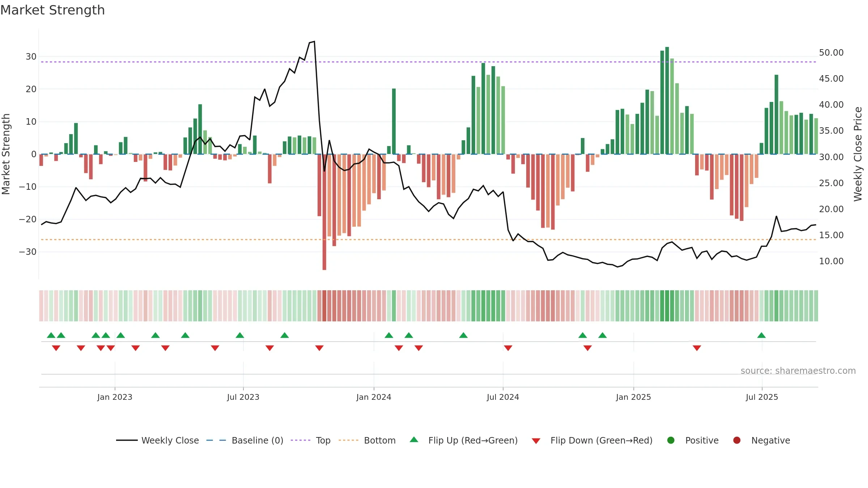Click the Jan 2025 axis label
The image size is (868, 488).
pyautogui.click(x=633, y=397)
